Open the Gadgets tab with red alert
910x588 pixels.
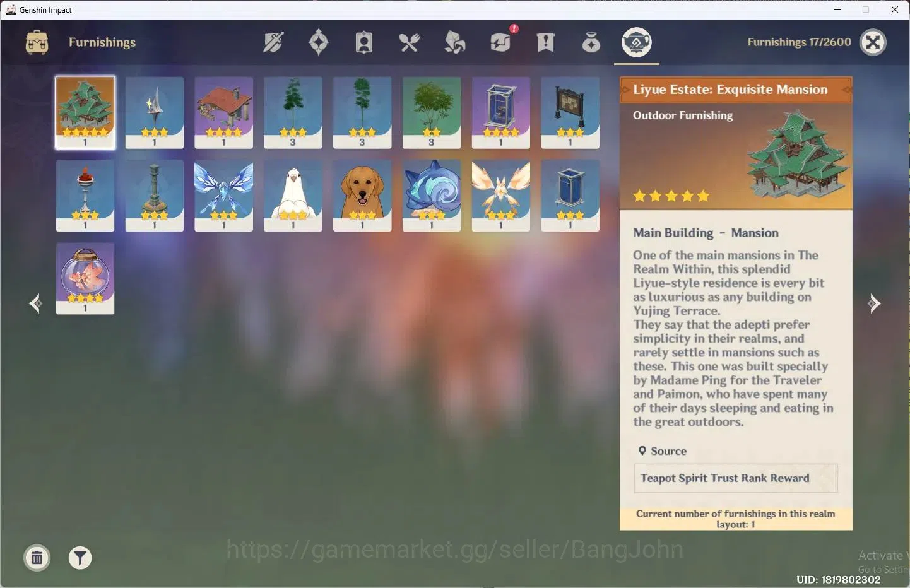pyautogui.click(x=502, y=41)
